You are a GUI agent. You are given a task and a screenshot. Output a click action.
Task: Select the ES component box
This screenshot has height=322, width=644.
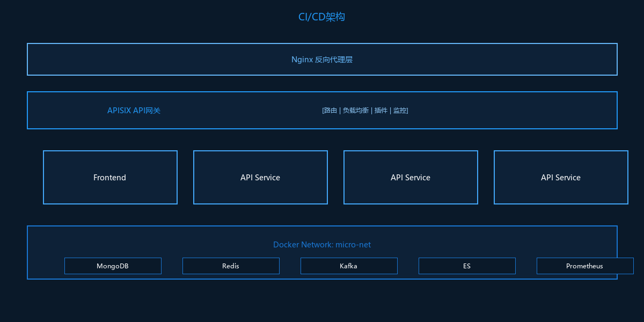point(467,266)
